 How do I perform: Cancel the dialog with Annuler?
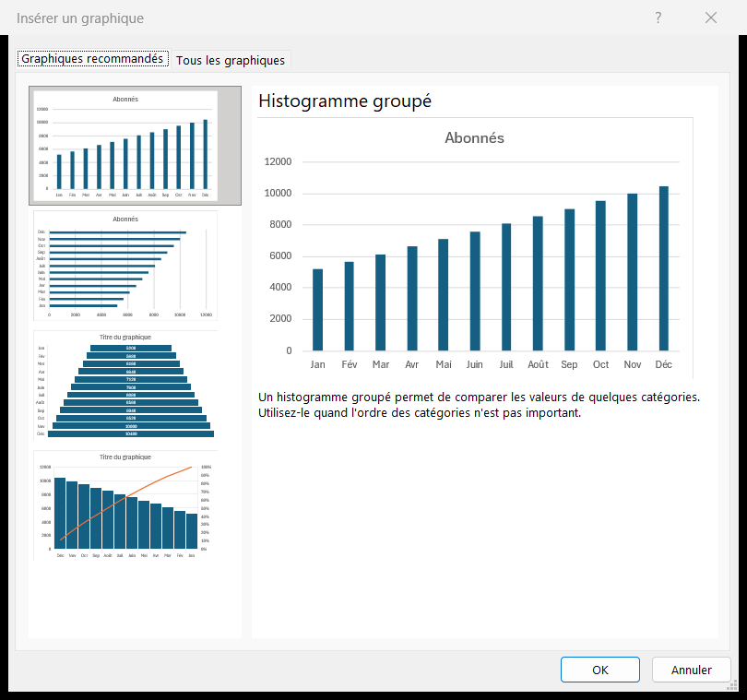point(692,670)
